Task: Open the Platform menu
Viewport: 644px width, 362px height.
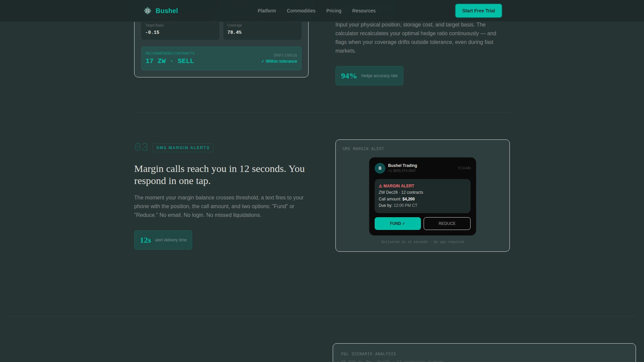Action: (x=267, y=11)
